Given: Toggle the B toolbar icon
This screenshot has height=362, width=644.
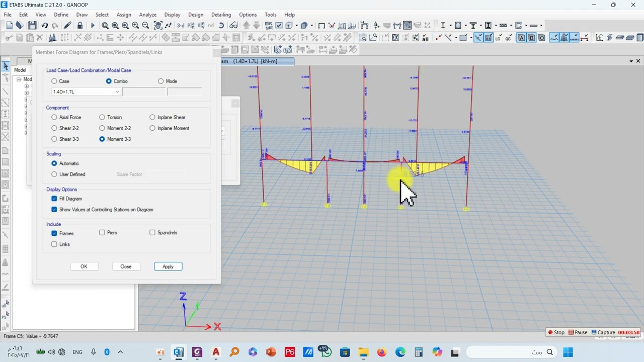Looking at the screenshot, I should pos(531,38).
